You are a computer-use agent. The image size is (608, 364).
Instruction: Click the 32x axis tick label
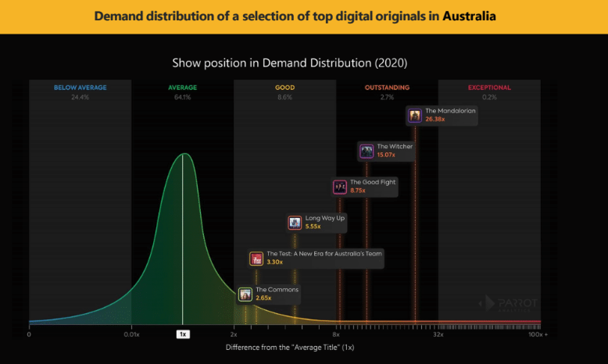438,334
